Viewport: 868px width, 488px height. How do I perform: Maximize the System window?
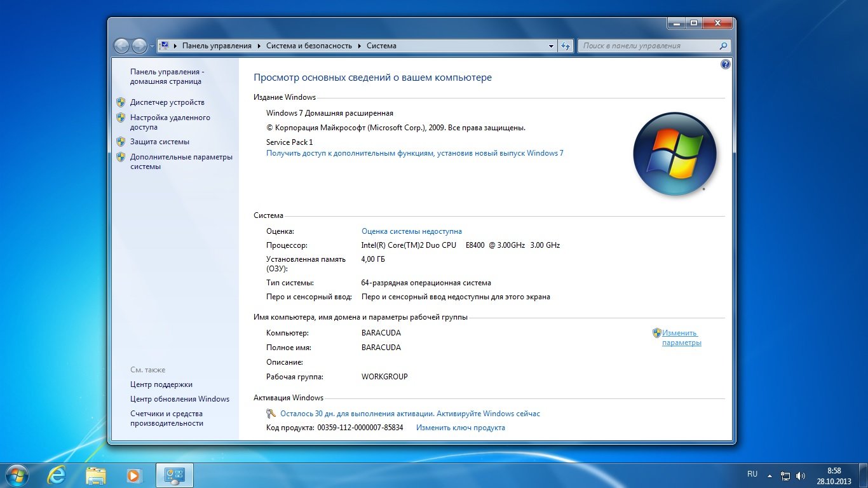coord(693,23)
